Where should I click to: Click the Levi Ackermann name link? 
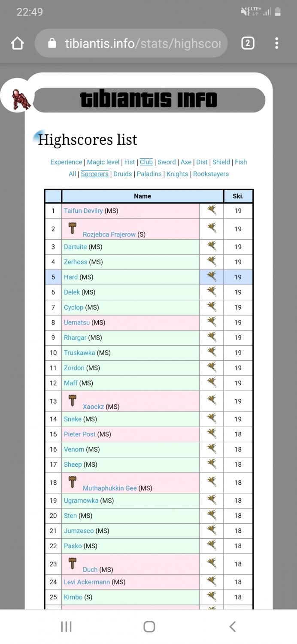tap(87, 582)
